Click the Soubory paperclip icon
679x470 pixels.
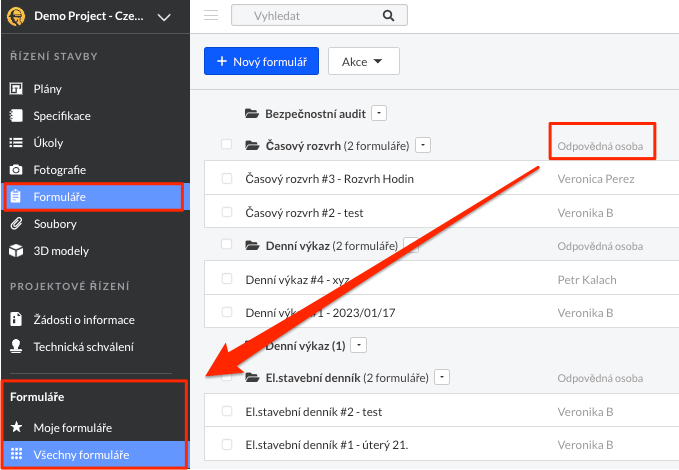coord(16,224)
